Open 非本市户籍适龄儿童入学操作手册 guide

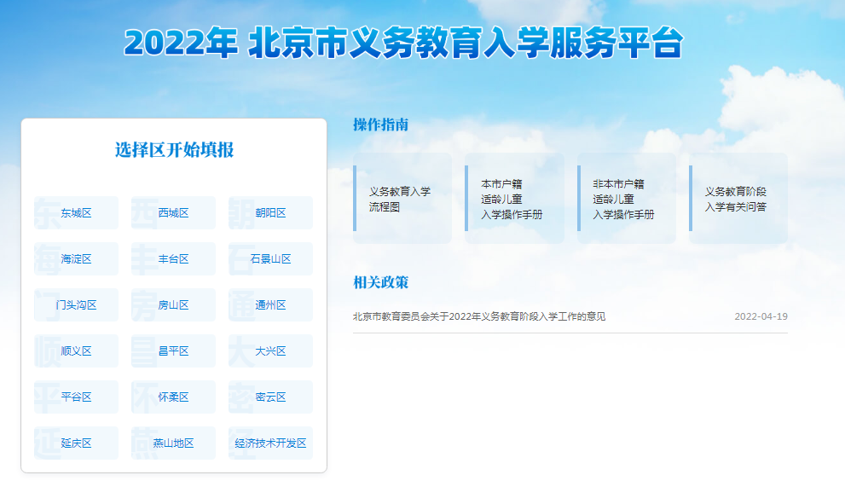tap(627, 199)
